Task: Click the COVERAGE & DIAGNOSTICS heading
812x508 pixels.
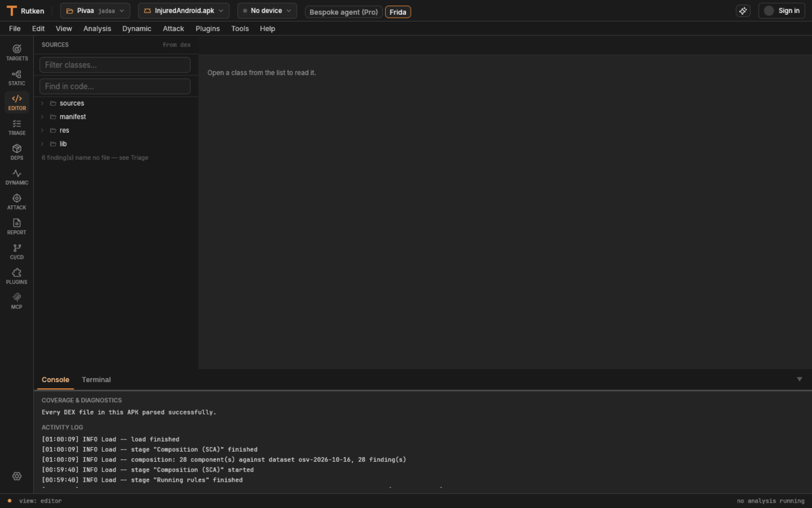Action: 82,400
